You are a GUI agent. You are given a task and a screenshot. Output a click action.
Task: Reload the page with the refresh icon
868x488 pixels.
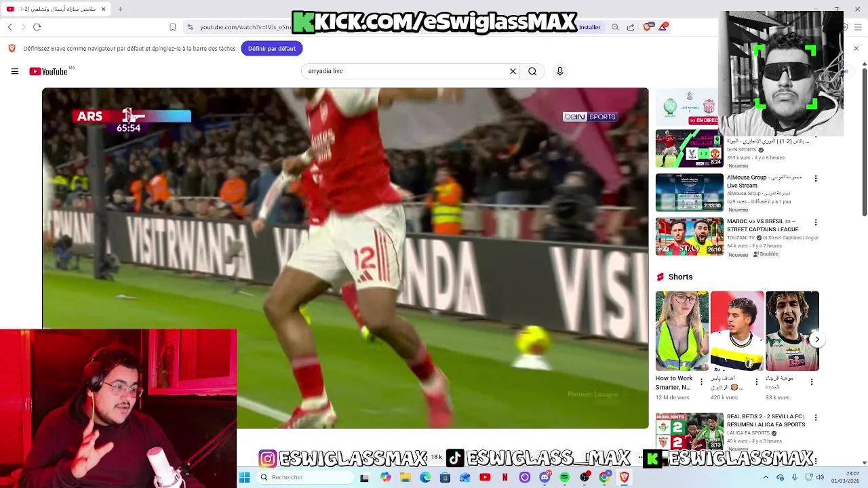coord(37,27)
